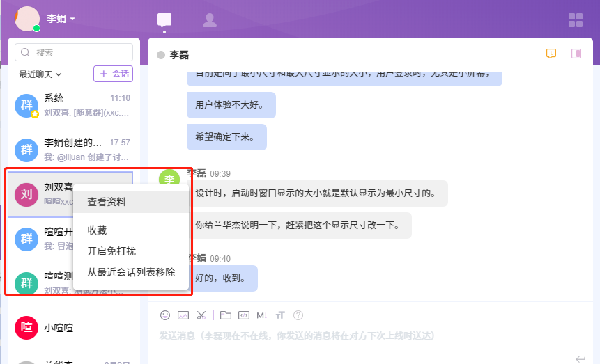Toggle Markdown mode in message toolbar
The image size is (600, 364).
262,315
